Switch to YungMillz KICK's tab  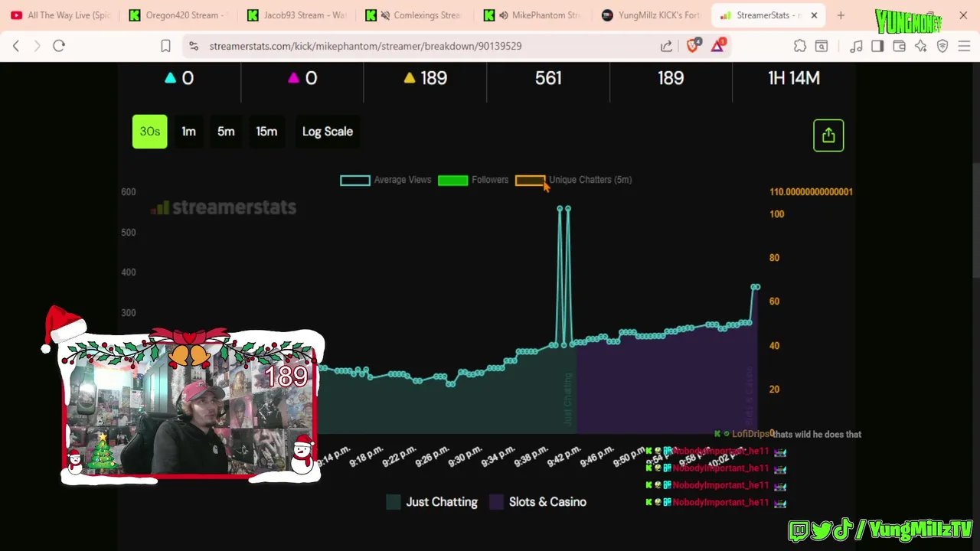click(x=652, y=15)
